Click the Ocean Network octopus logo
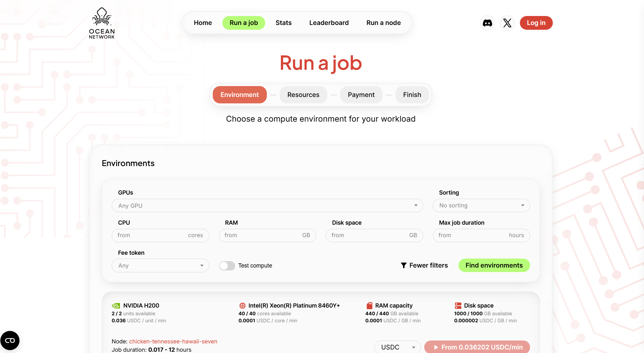644x353 pixels. tap(102, 23)
